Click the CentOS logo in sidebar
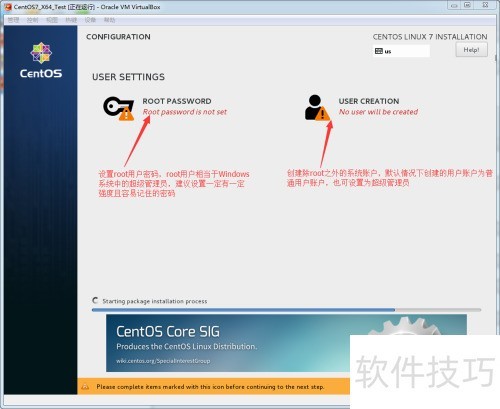The height and width of the screenshot is (409, 500). (41, 60)
